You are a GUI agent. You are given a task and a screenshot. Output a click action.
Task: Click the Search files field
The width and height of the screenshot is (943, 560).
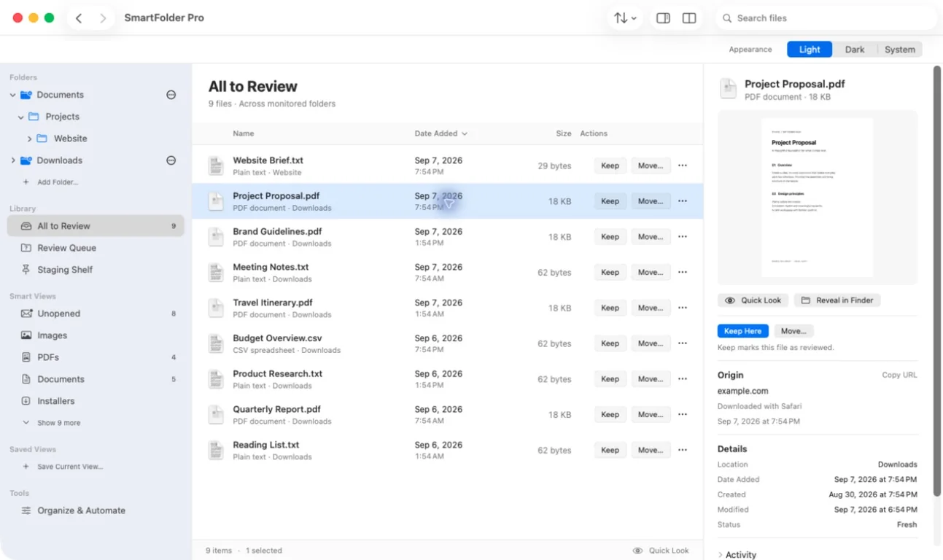coord(826,18)
